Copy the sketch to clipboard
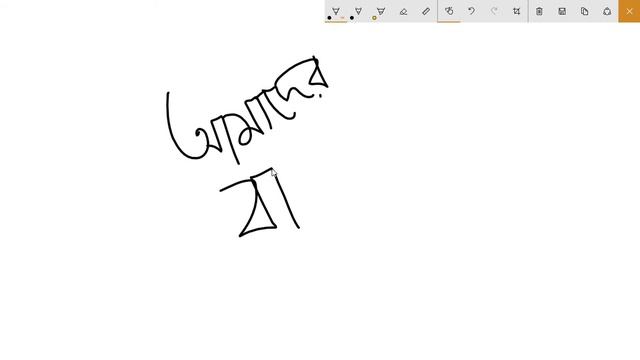 click(x=584, y=11)
